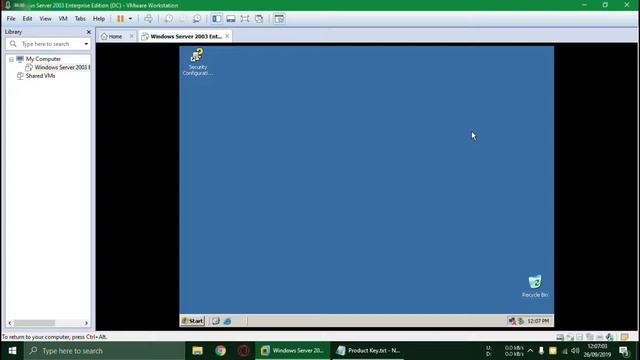The image size is (640, 360).
Task: Select the Security Configuration desktop icon in guest
Action: pyautogui.click(x=198, y=62)
